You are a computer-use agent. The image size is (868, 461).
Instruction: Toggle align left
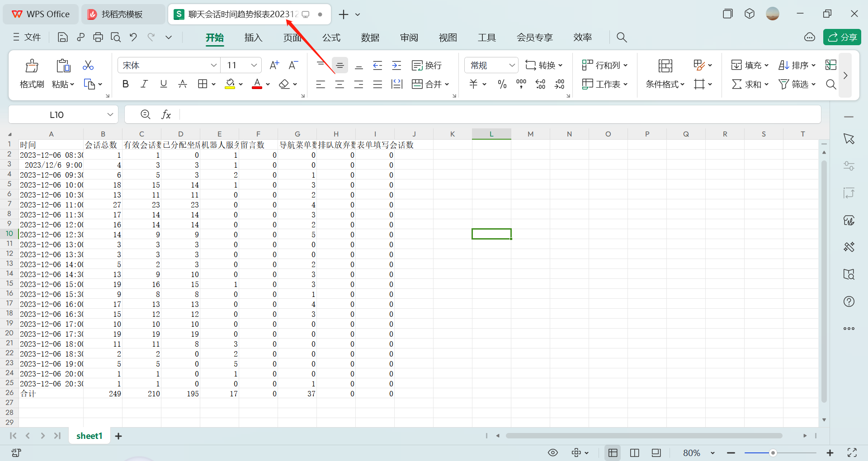[321, 84]
